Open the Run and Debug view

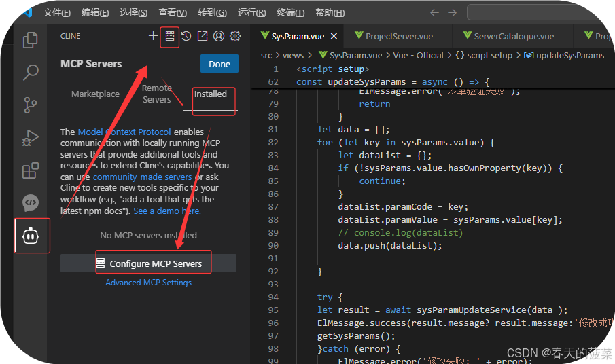[30, 138]
